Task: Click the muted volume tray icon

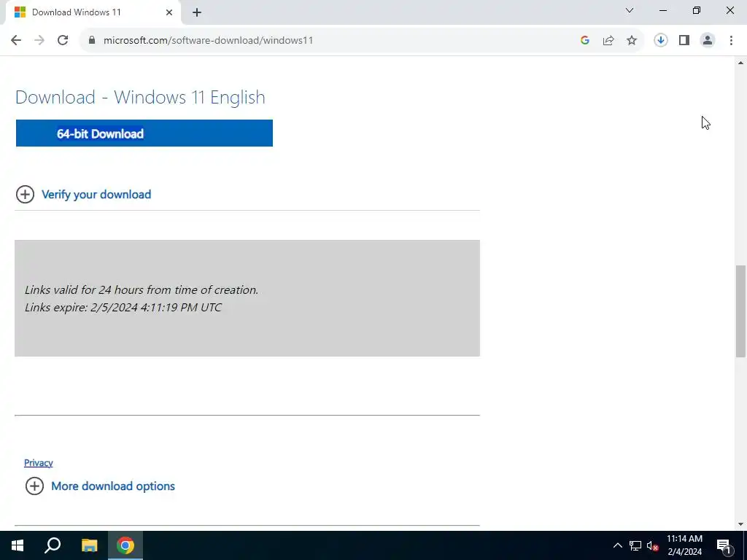Action: (653, 545)
